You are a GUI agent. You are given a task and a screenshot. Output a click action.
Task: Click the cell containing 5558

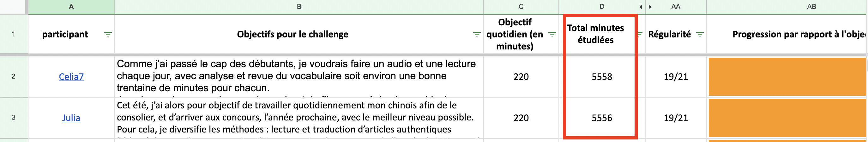point(601,77)
